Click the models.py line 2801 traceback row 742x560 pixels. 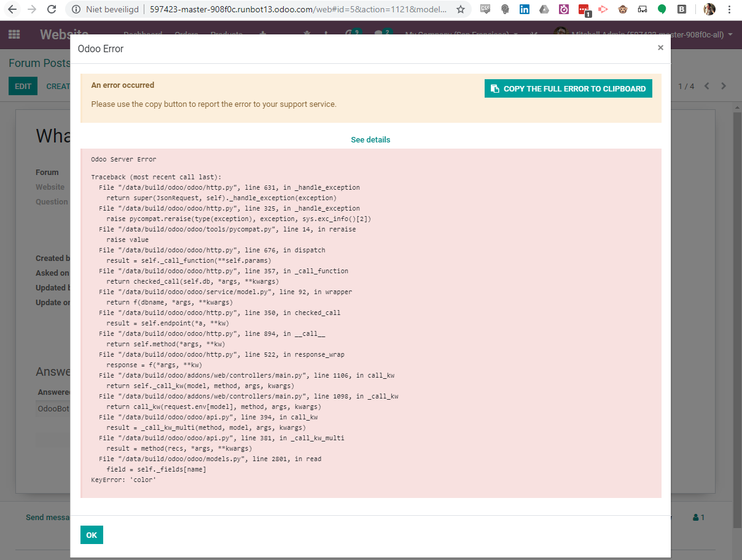pos(210,459)
